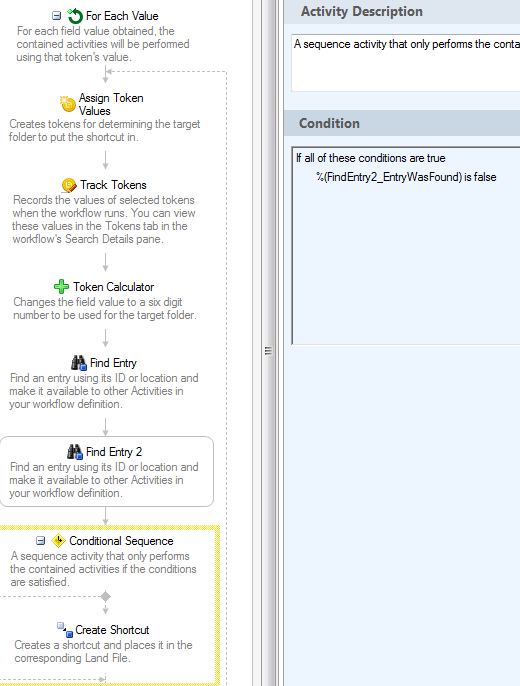Image resolution: width=520 pixels, height=686 pixels.
Task: Click the splitter grip between panes
Action: (268, 350)
